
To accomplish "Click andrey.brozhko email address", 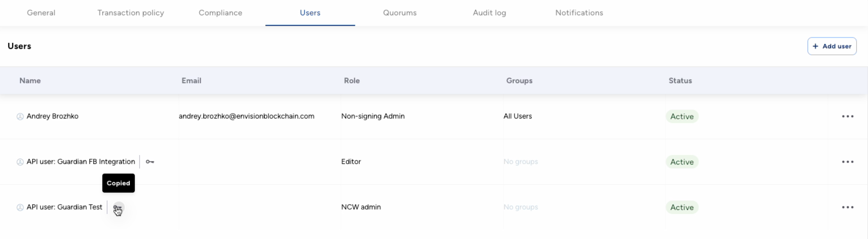I will (246, 116).
